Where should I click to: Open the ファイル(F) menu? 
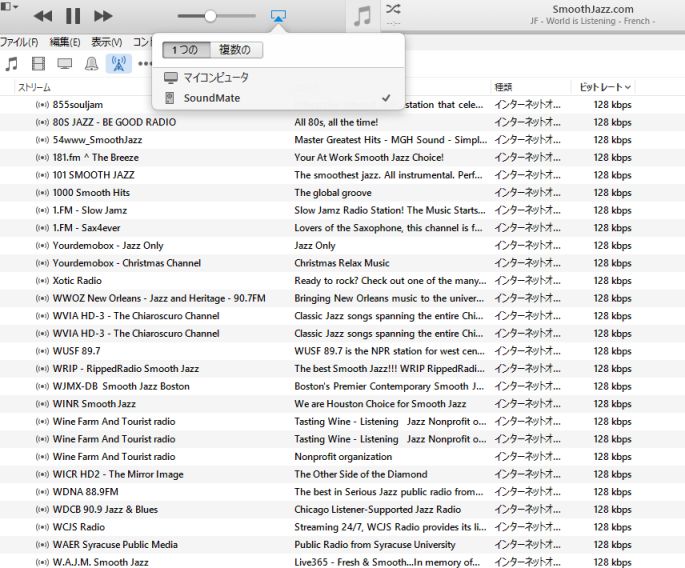18,42
